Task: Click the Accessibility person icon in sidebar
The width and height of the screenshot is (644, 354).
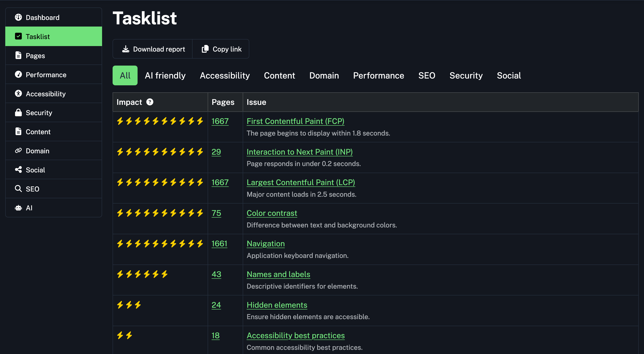Action: click(18, 93)
